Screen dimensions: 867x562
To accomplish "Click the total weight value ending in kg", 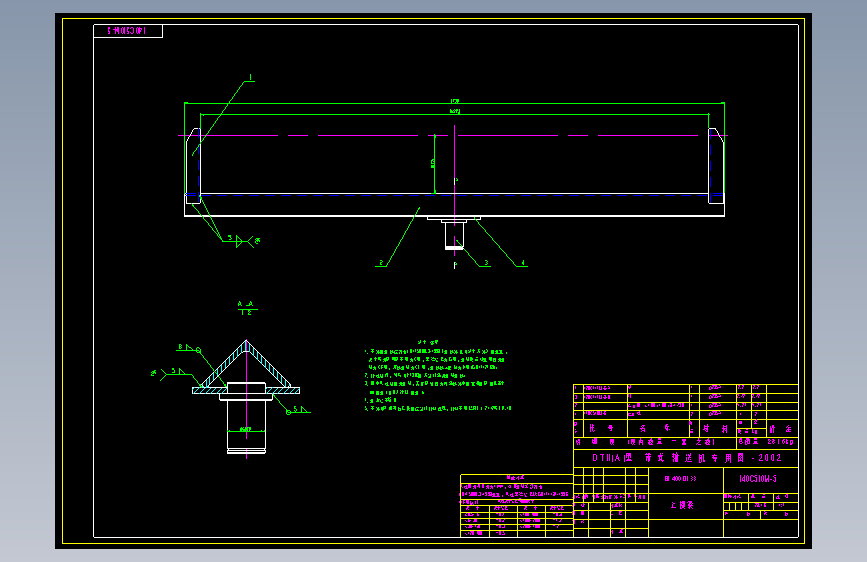I will (780, 442).
